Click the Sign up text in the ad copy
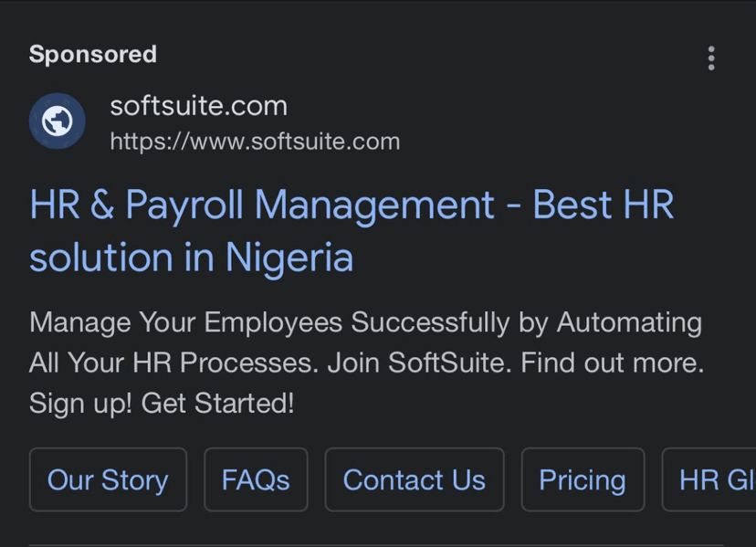The height and width of the screenshot is (547, 756). (x=73, y=403)
